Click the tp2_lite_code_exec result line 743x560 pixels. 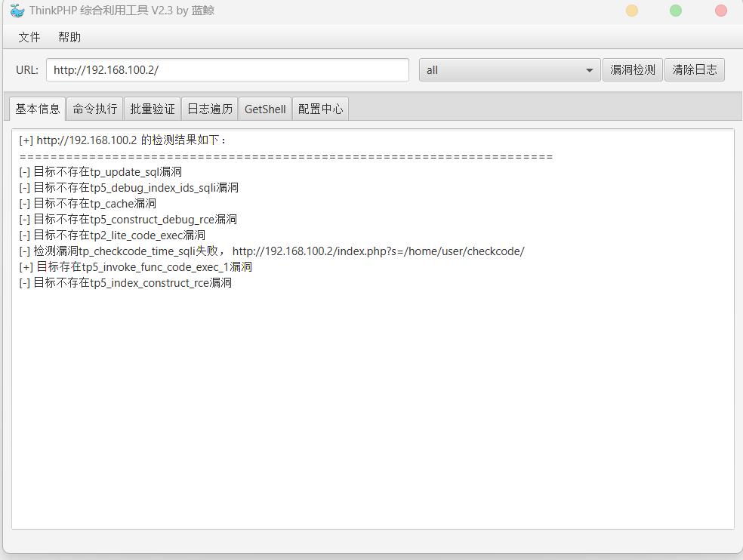tap(113, 235)
